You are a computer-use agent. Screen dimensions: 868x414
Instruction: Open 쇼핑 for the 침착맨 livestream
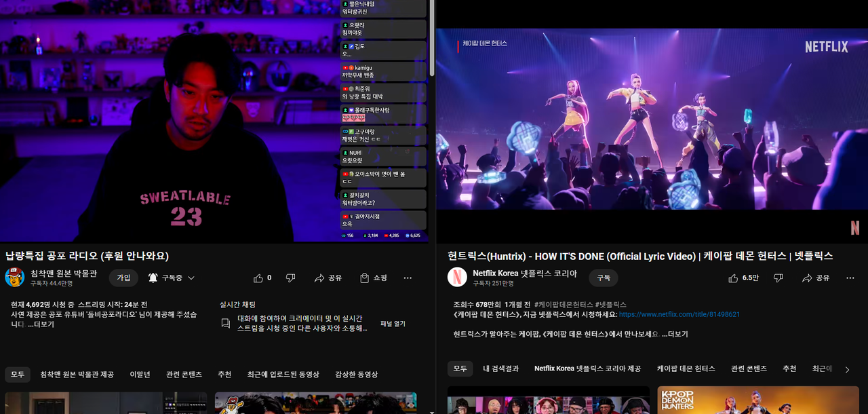click(374, 278)
